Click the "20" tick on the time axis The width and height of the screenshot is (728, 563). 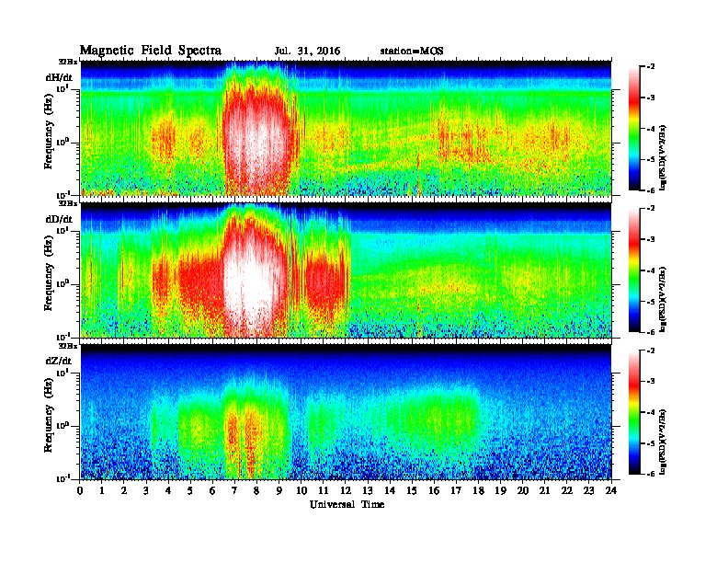pyautogui.click(x=523, y=491)
